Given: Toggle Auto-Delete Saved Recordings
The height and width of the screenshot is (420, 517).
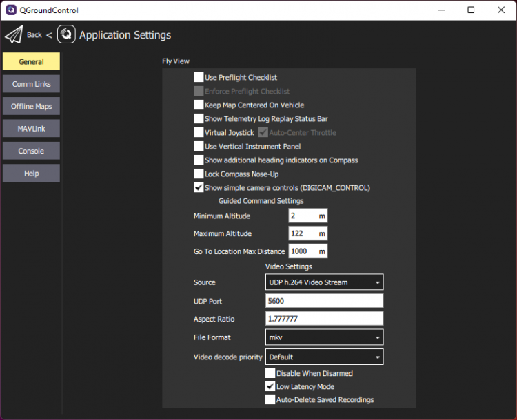Looking at the screenshot, I should pos(270,400).
